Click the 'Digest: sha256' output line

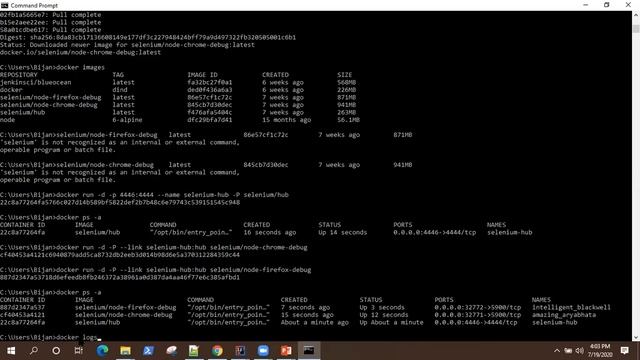[148, 37]
